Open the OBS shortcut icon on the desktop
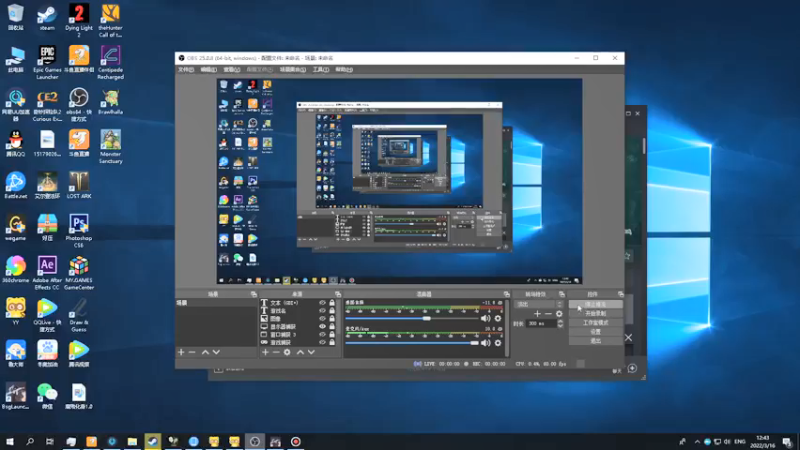This screenshot has height=450, width=800. pos(79,104)
